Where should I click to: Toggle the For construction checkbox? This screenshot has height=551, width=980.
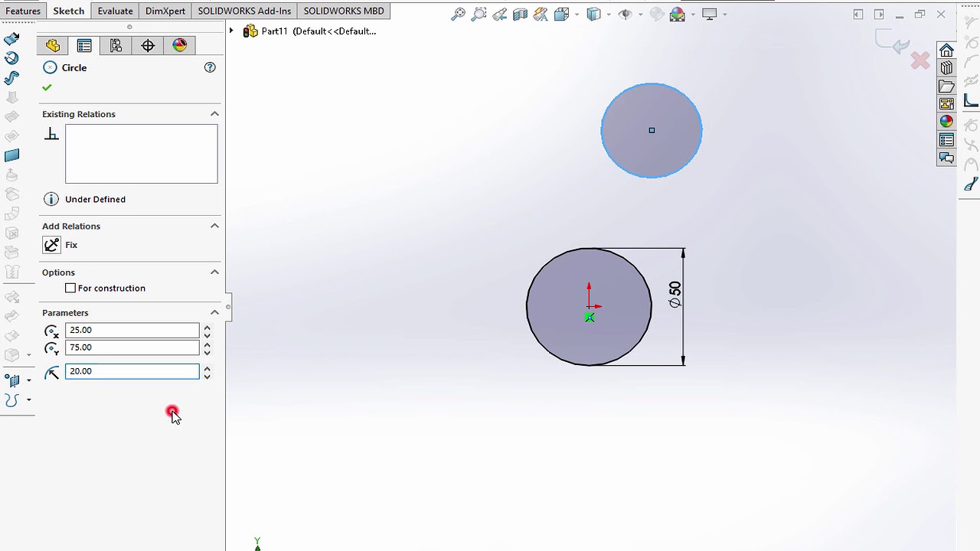point(70,288)
